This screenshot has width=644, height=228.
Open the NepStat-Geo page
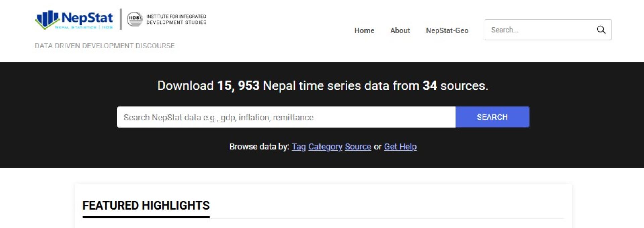pos(447,31)
